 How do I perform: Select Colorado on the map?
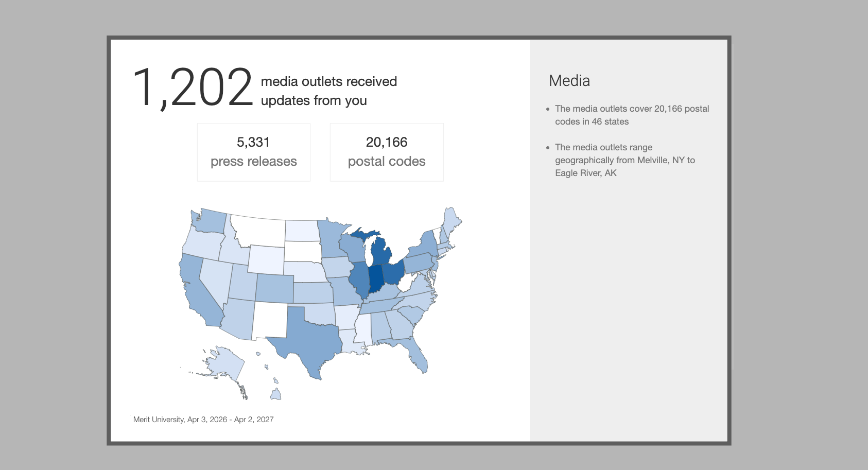[x=274, y=288]
